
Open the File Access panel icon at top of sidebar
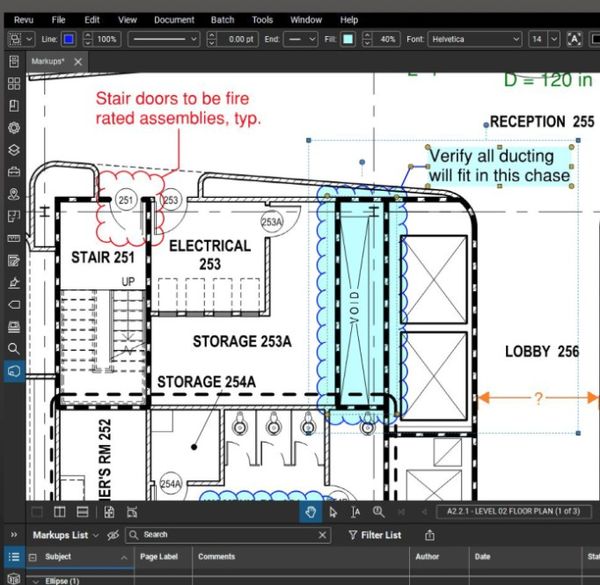coord(14,61)
